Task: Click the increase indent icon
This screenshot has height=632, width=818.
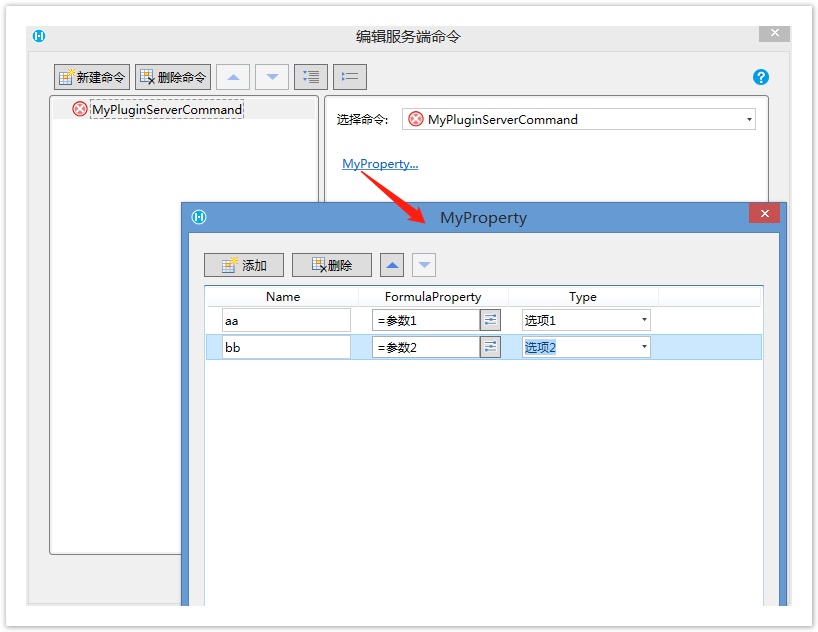Action: (x=311, y=77)
